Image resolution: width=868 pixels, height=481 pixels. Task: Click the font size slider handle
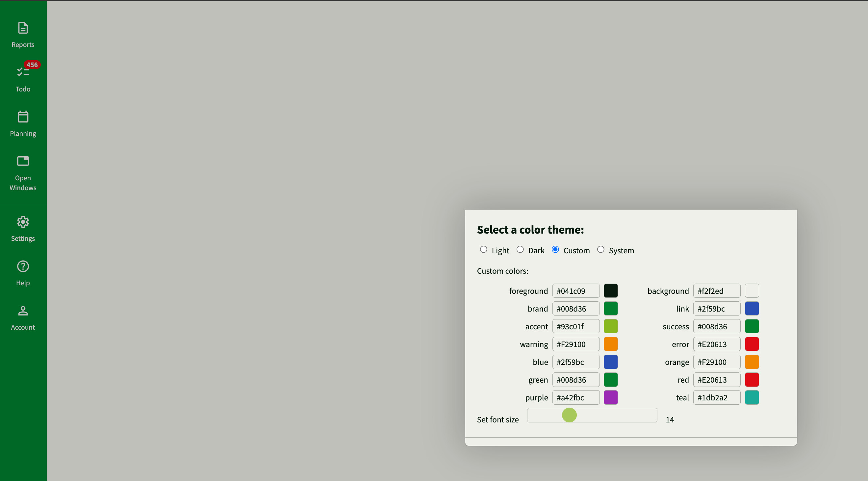pos(569,415)
